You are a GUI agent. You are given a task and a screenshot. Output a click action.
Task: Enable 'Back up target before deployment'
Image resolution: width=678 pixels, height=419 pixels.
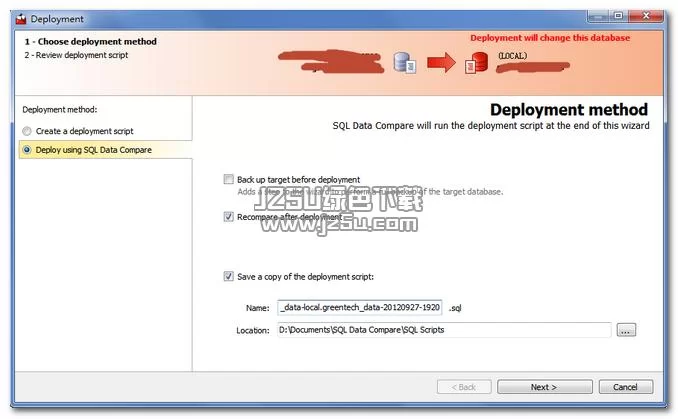tap(229, 180)
